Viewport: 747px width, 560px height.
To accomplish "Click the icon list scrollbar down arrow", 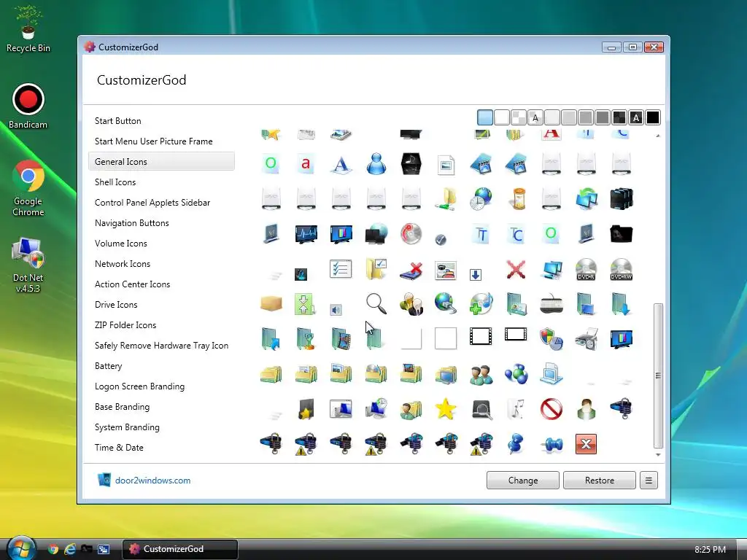I will point(658,455).
